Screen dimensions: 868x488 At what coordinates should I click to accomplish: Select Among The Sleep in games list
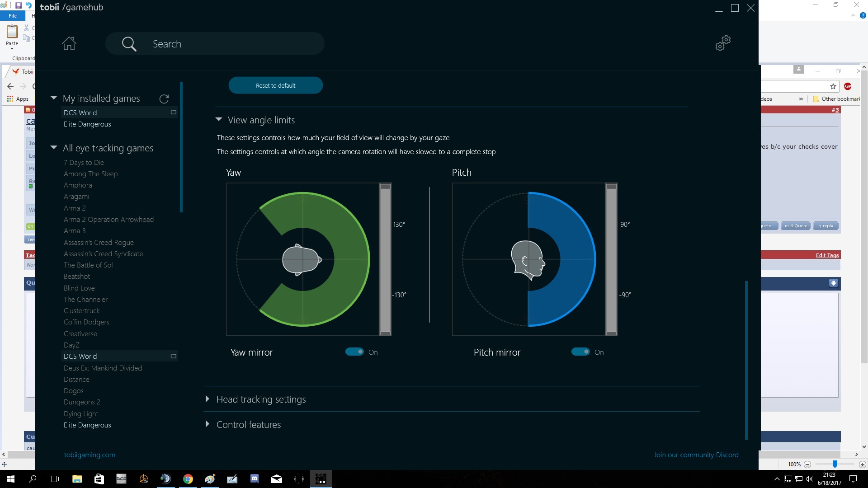[90, 174]
